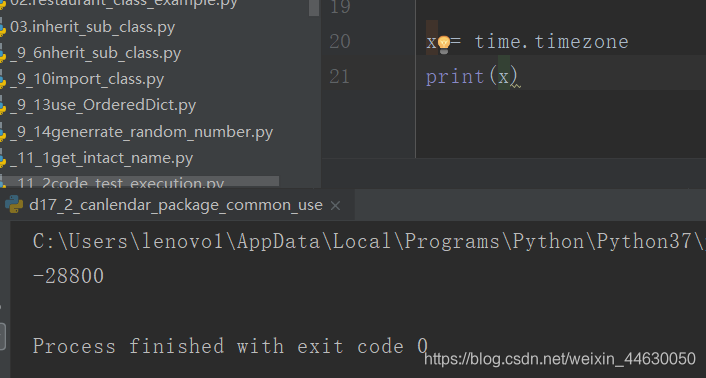Place cursor on time.timezone in line 20
The image size is (706, 378).
tap(551, 42)
